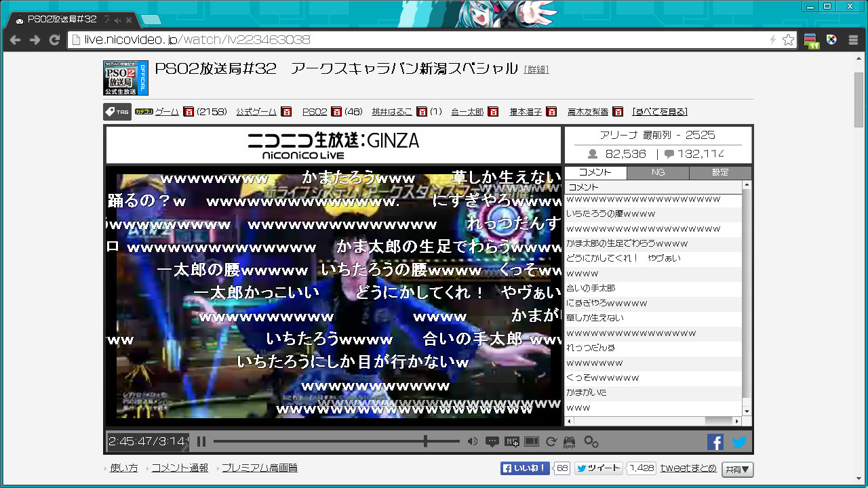Viewport: 868px width, 488px height.
Task: Click the comment list scroll-up arrow
Action: (x=747, y=184)
